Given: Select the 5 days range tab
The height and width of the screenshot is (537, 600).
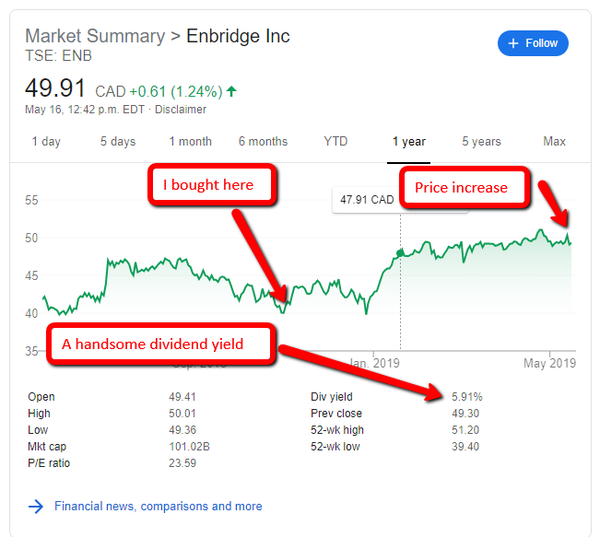Looking at the screenshot, I should [117, 141].
